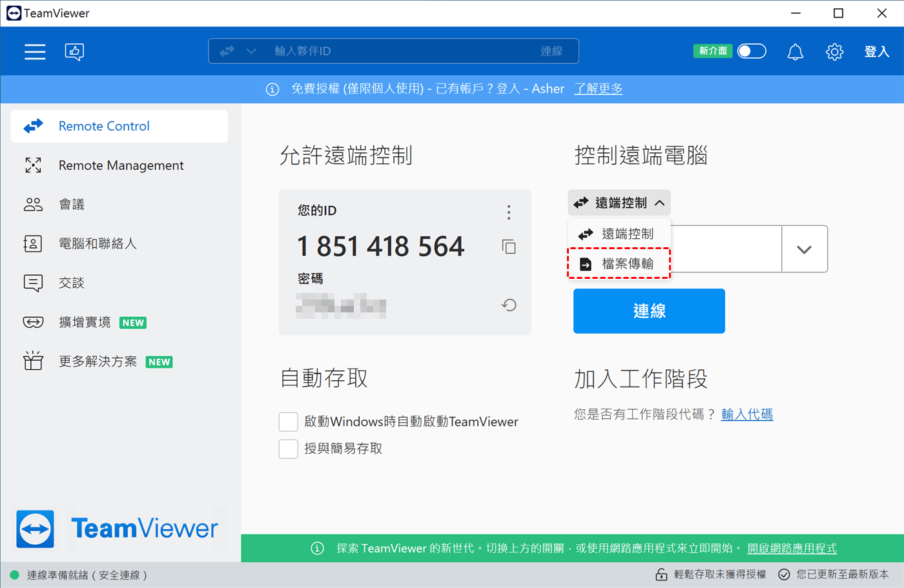Open the notifications bell
The width and height of the screenshot is (904, 588).
coord(796,52)
